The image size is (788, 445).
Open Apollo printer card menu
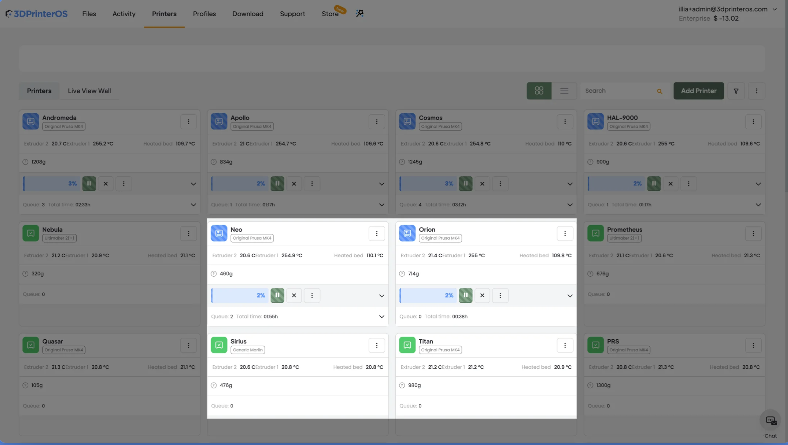(x=376, y=121)
